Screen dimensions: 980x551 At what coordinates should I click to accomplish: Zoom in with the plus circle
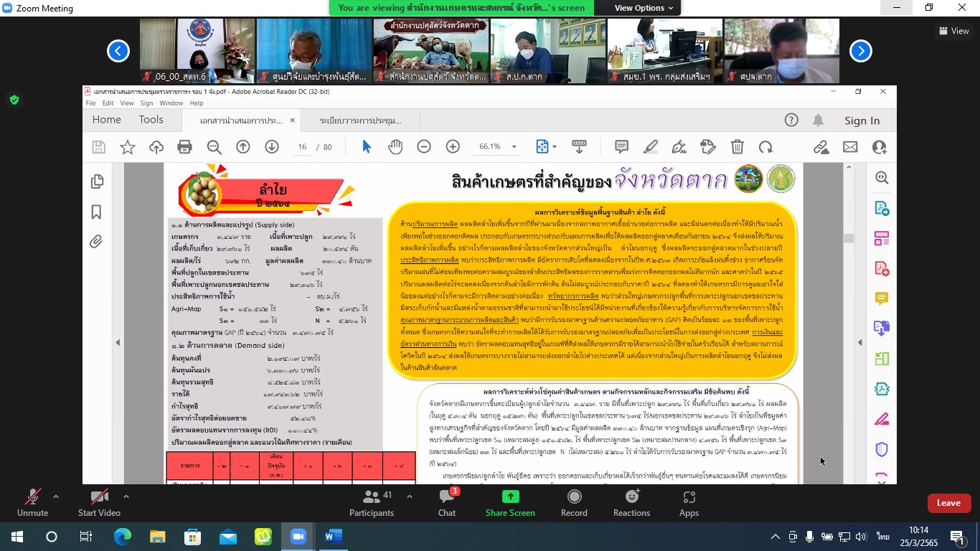click(453, 146)
